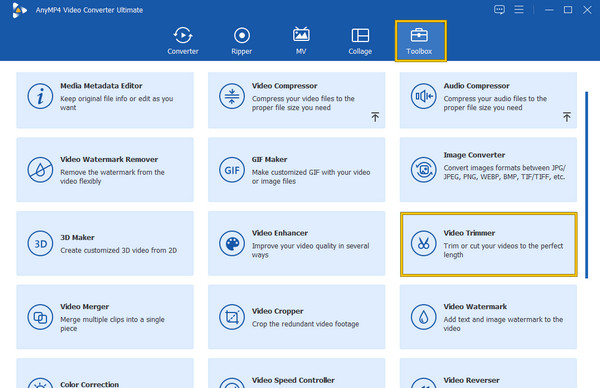Open Video Cropper title

(277, 311)
